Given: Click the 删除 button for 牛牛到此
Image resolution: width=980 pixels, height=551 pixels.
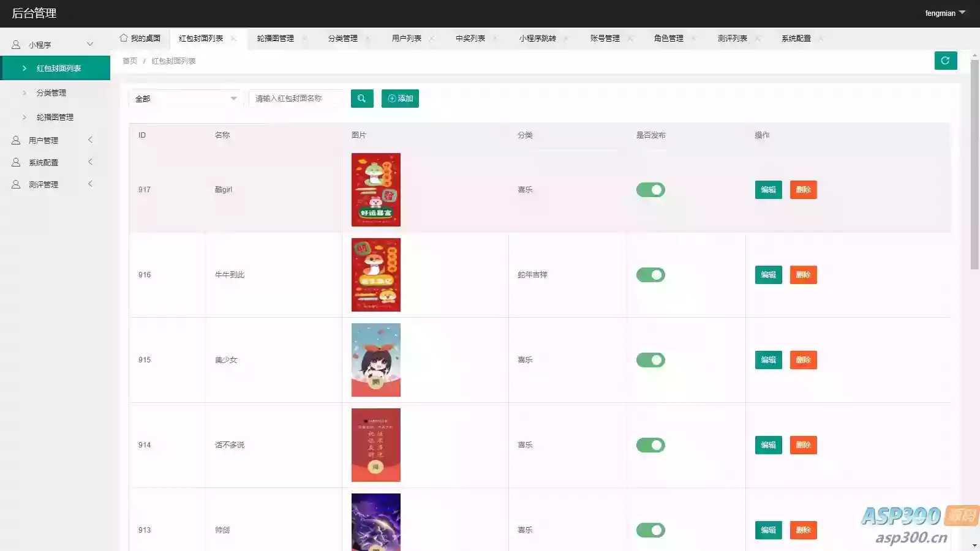Looking at the screenshot, I should point(803,275).
